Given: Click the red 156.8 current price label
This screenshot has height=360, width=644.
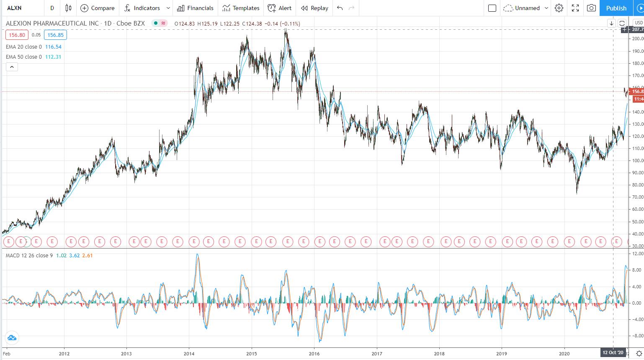Looking at the screenshot, I should click(x=636, y=91).
